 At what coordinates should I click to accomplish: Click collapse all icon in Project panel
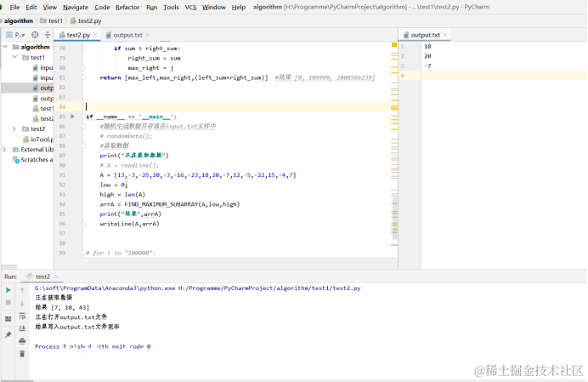[48, 35]
